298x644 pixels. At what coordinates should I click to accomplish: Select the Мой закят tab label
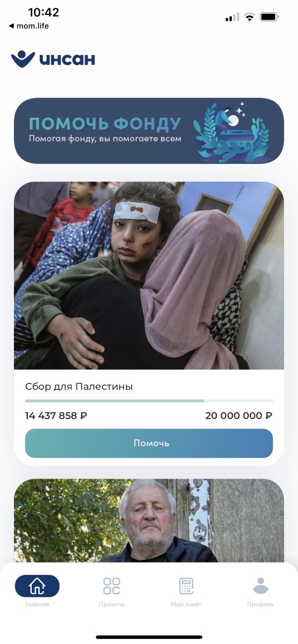pos(186,604)
